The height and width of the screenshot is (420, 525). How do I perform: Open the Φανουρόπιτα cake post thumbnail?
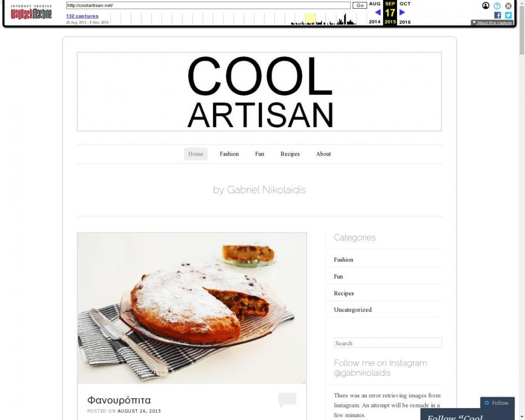click(x=192, y=308)
